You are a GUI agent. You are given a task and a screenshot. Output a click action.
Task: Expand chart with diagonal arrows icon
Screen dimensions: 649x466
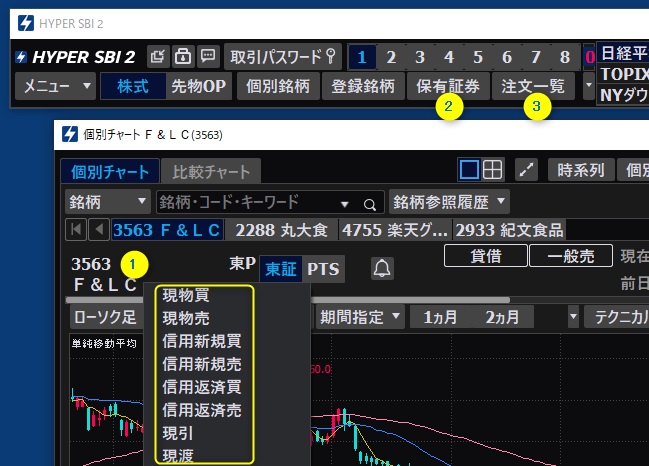click(526, 170)
